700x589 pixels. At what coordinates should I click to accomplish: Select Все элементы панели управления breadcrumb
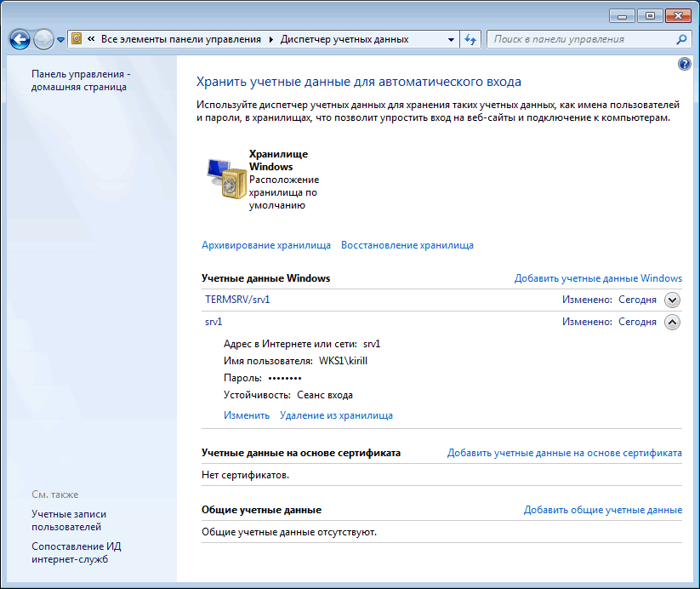click(181, 39)
